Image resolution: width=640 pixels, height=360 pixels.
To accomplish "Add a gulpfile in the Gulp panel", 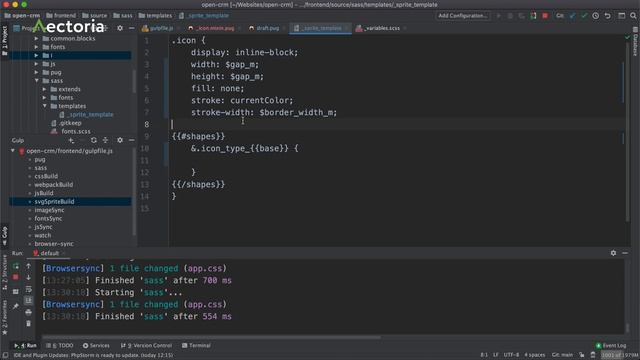I will 71,140.
